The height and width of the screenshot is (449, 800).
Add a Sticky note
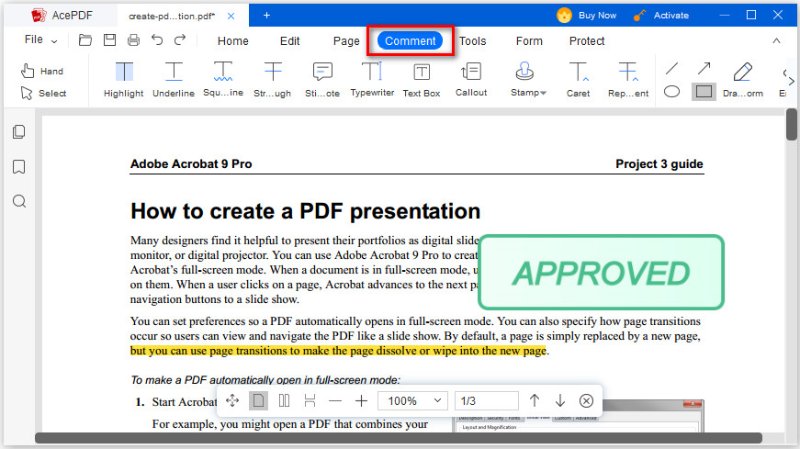pyautogui.click(x=322, y=80)
